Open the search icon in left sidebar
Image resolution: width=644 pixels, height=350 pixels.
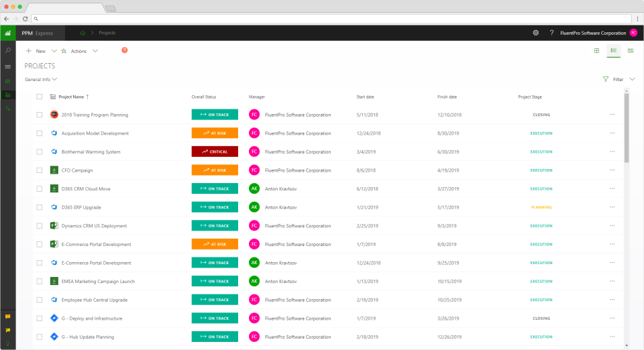click(8, 50)
